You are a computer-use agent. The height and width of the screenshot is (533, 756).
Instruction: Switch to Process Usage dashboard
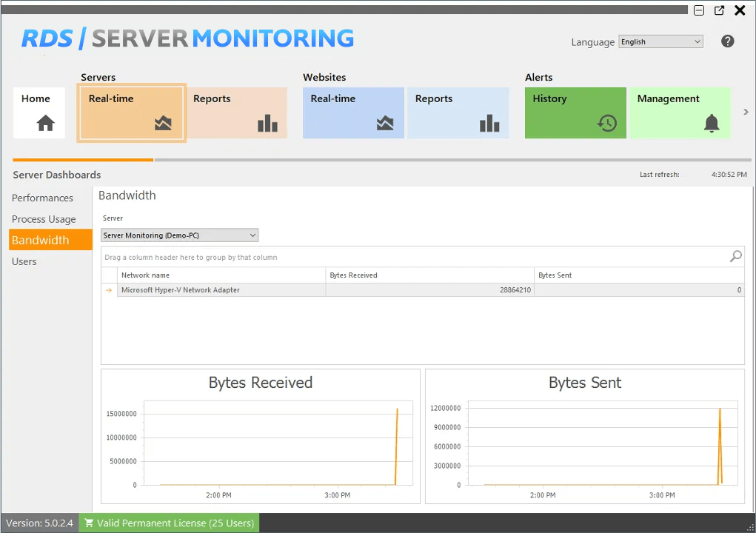point(44,219)
